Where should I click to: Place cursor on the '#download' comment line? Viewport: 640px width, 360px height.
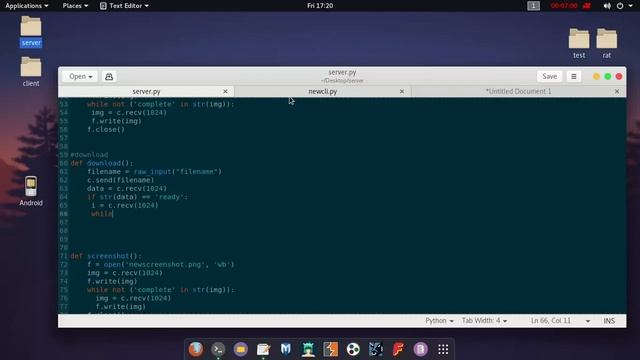pyautogui.click(x=89, y=155)
